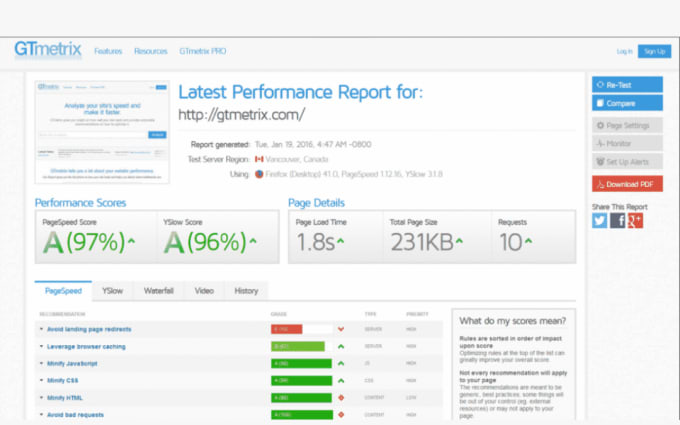This screenshot has height=425, width=680.
Task: Switch to the Waterfall tab
Action: pyautogui.click(x=159, y=291)
